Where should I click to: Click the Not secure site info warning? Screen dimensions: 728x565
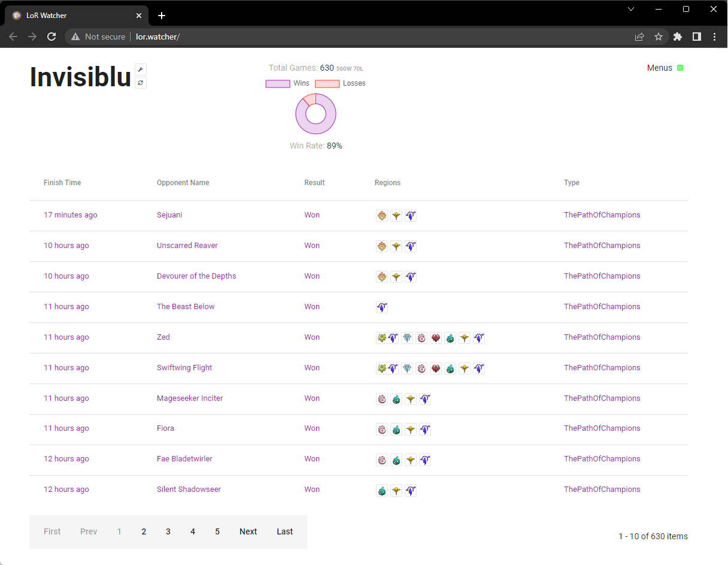(98, 37)
